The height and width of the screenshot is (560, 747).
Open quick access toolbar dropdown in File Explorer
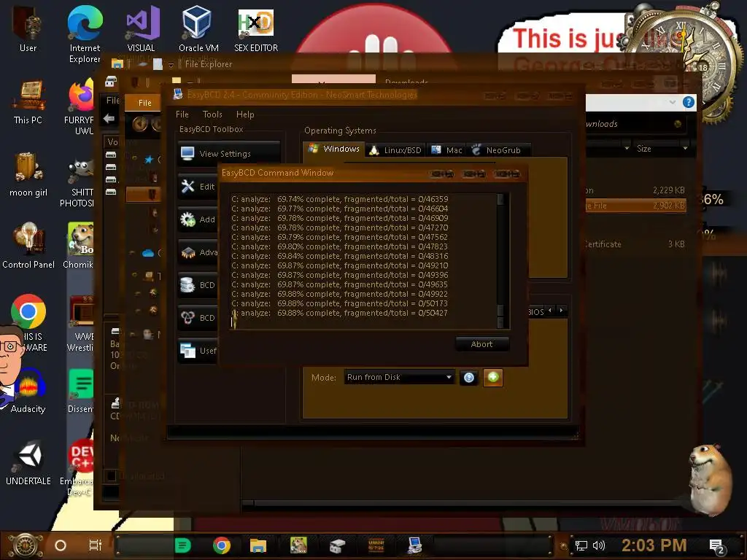click(x=171, y=65)
